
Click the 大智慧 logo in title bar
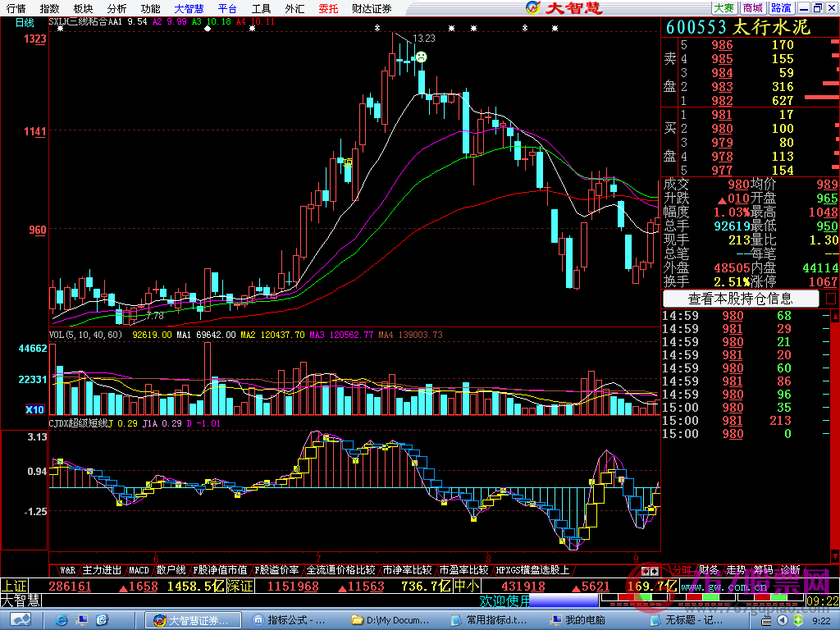pos(565,7)
